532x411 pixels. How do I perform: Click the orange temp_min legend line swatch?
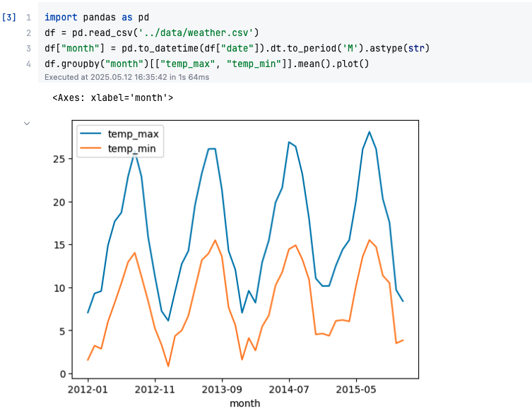90,148
